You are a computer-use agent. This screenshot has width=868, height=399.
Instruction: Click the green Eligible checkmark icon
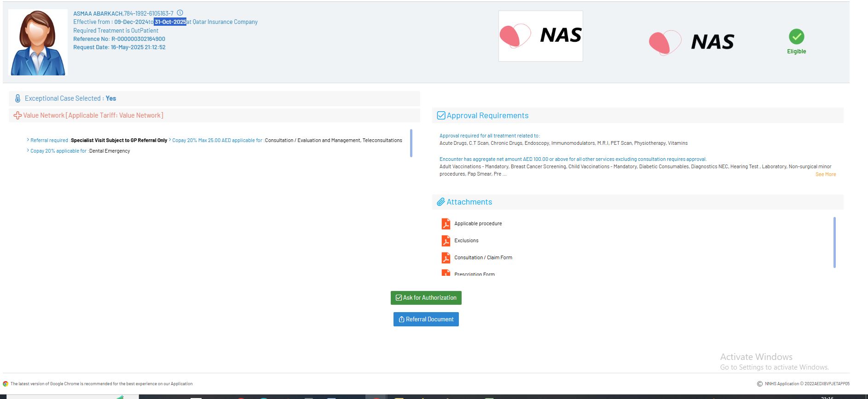pyautogui.click(x=796, y=37)
